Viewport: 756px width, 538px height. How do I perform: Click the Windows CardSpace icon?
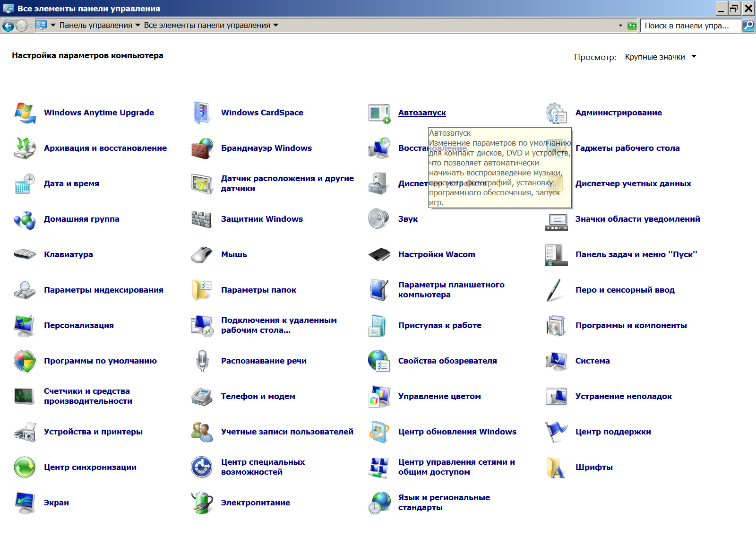point(202,113)
